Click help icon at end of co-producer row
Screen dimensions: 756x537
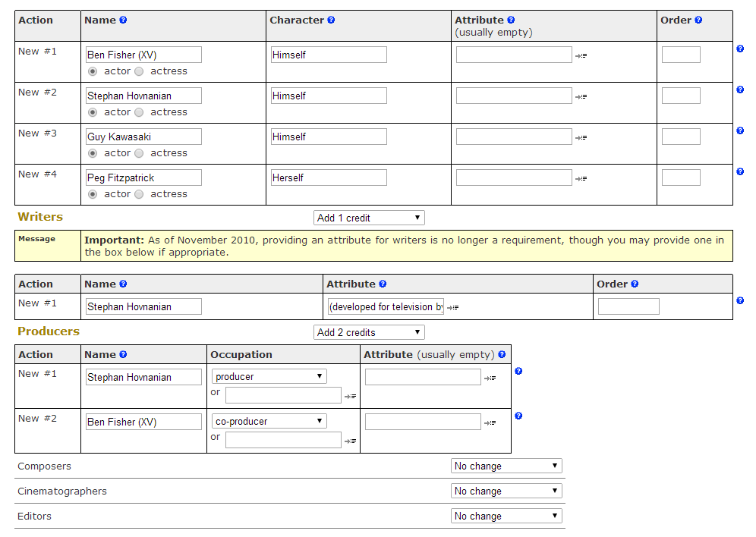pyautogui.click(x=518, y=416)
